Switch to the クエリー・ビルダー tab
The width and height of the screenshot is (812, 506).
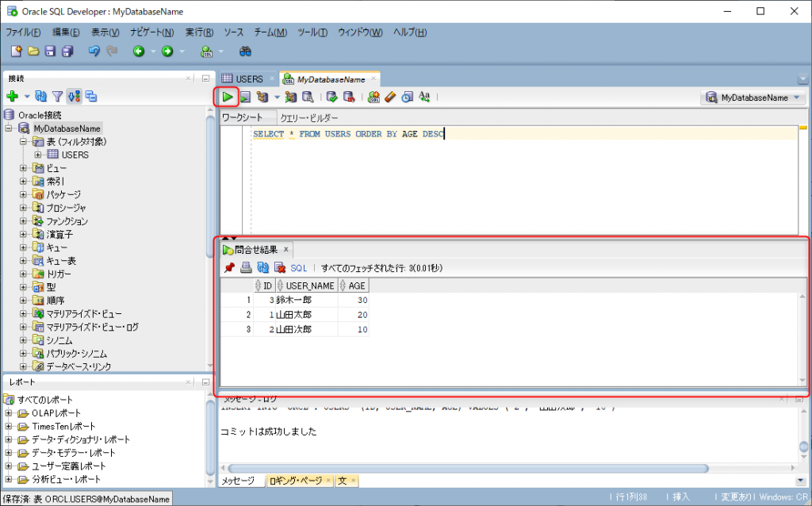tap(309, 118)
